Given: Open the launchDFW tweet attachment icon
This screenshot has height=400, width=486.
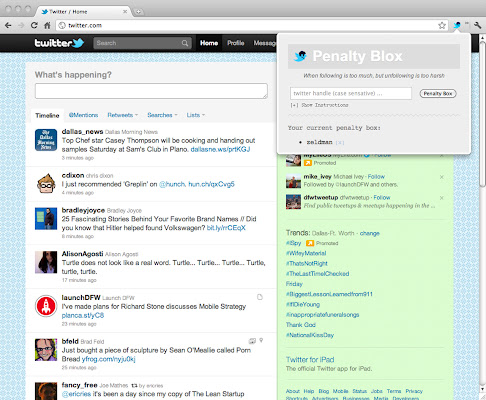Looking at the screenshot, I should (x=260, y=297).
